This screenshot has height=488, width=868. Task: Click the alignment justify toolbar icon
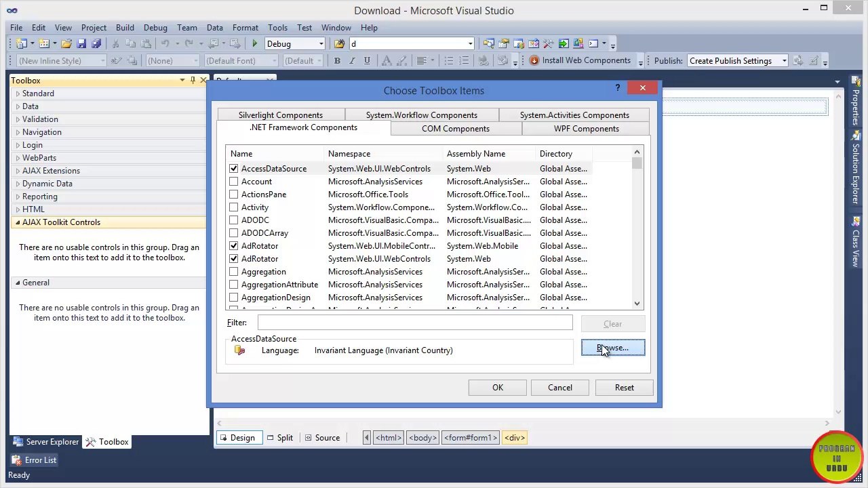click(x=421, y=61)
